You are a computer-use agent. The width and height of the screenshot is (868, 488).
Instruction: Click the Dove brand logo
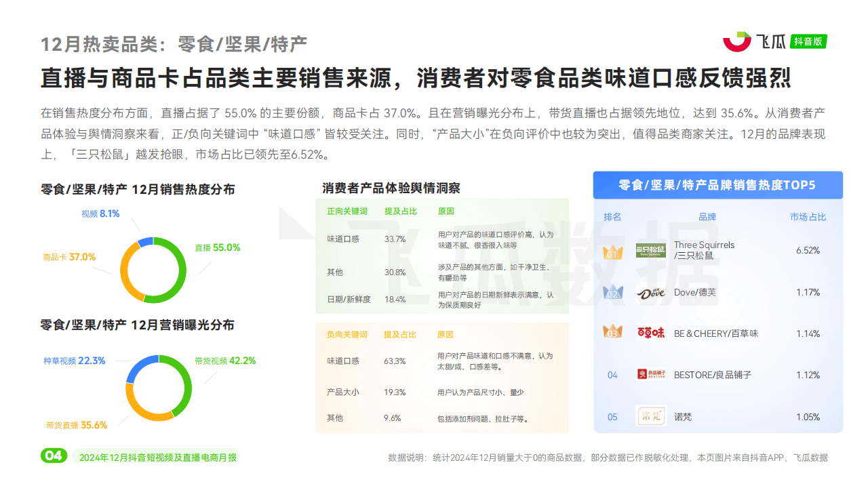coord(651,292)
